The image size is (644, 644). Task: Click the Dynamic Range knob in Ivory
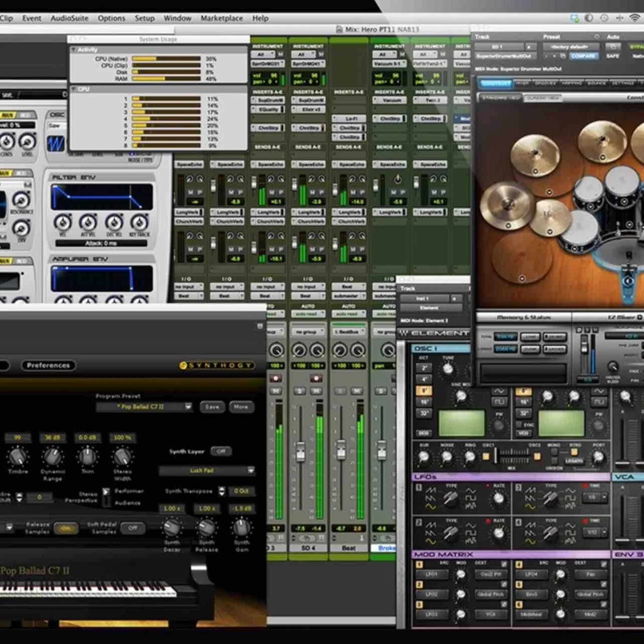tap(53, 456)
